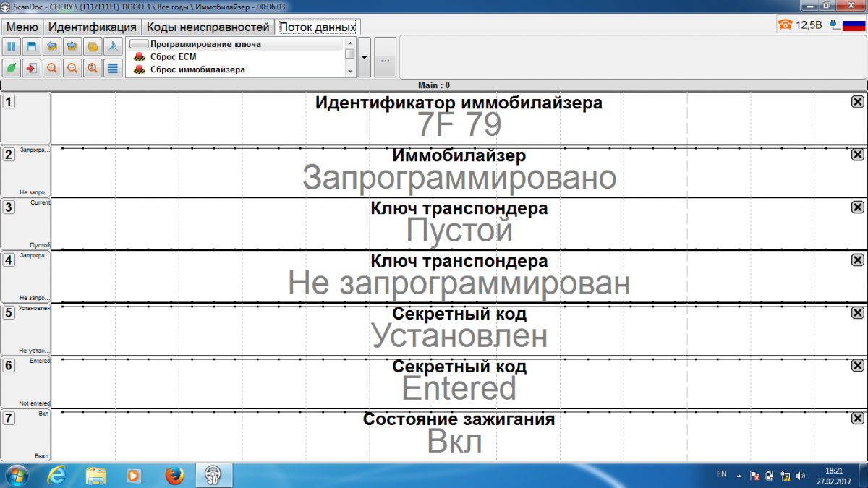868x488 pixels.
Task: Click the Russian flag language icon
Action: click(854, 25)
